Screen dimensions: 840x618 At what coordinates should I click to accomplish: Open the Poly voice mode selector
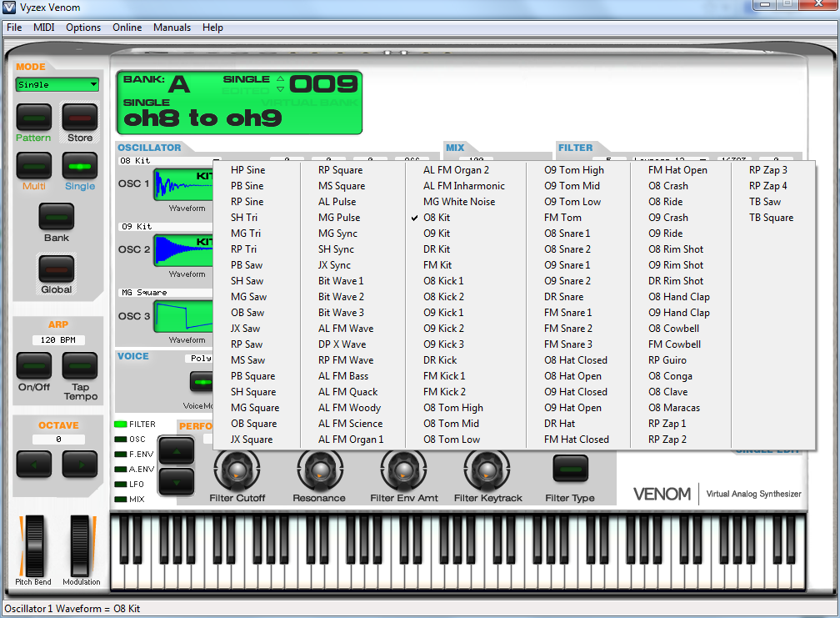tap(200, 358)
